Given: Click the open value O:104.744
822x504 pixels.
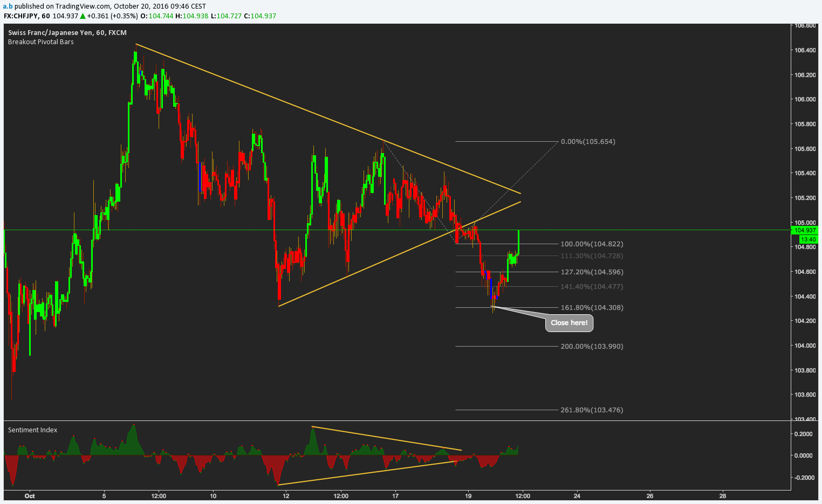Looking at the screenshot, I should [x=157, y=16].
